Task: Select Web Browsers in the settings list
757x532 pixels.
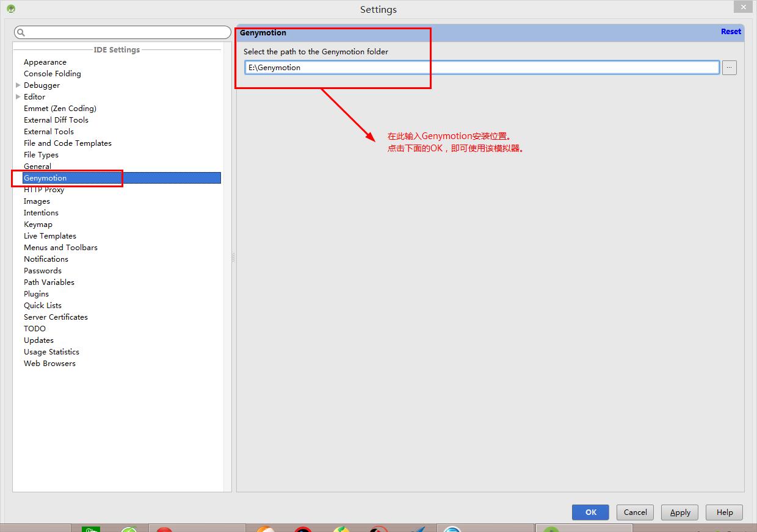Action: point(50,364)
